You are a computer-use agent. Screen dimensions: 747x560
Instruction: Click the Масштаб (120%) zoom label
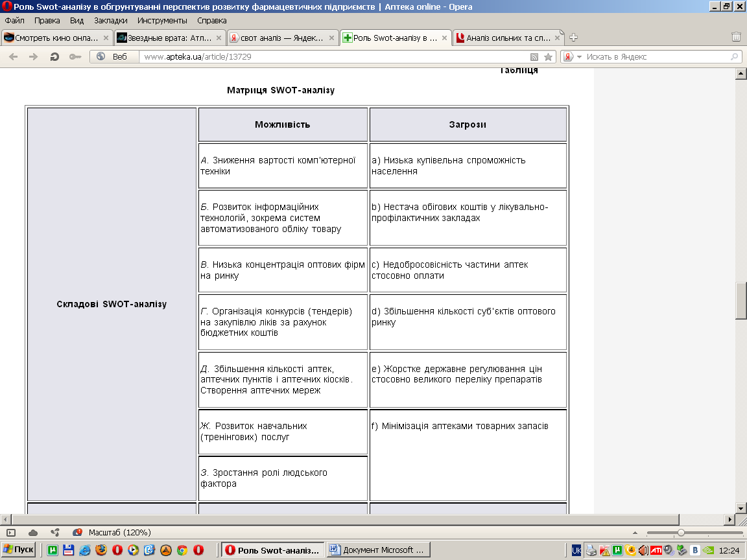click(119, 532)
